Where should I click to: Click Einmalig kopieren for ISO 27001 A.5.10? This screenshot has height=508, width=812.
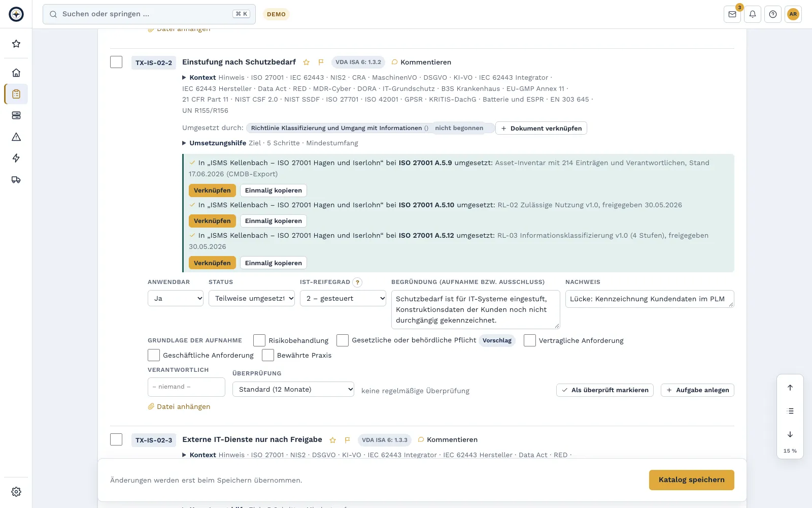(274, 221)
